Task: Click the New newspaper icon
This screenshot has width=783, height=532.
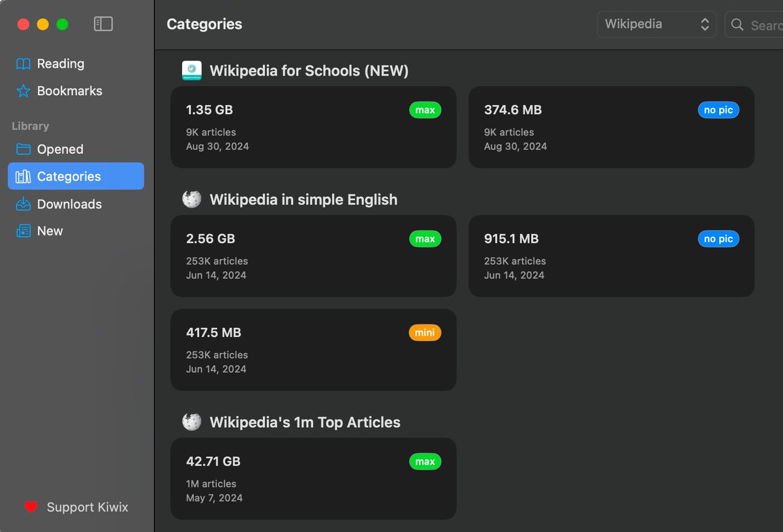Action: pyautogui.click(x=23, y=231)
